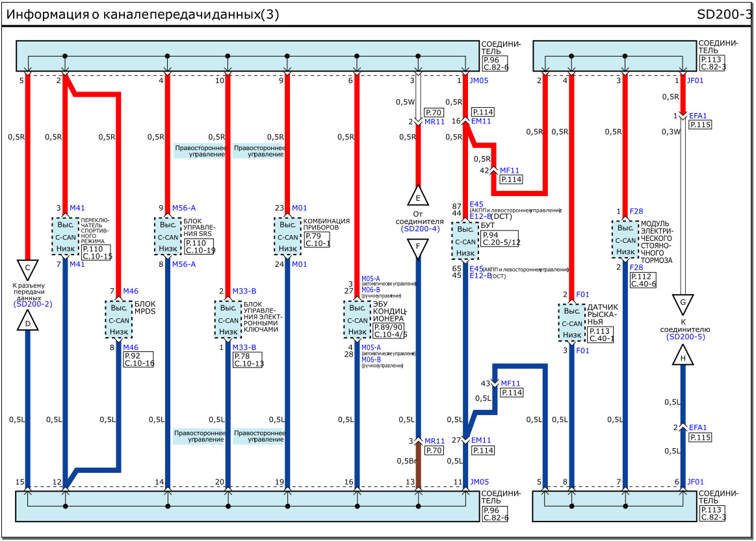Select the M33-B connector label at pin 2
Viewport: 756px width, 541px height.
(244, 291)
